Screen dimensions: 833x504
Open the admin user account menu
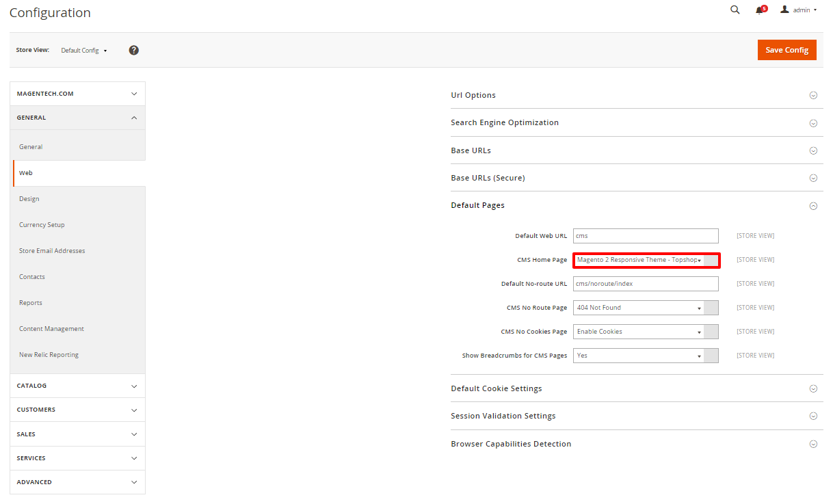pos(799,10)
